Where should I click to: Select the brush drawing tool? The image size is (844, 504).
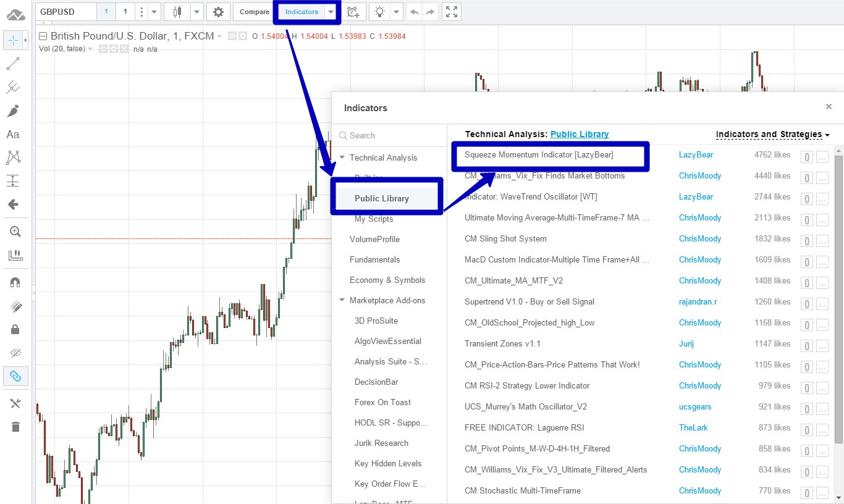pos(13,111)
